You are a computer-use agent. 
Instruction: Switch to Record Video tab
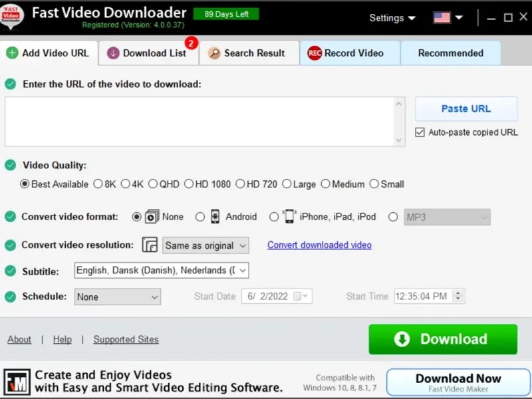pyautogui.click(x=350, y=53)
